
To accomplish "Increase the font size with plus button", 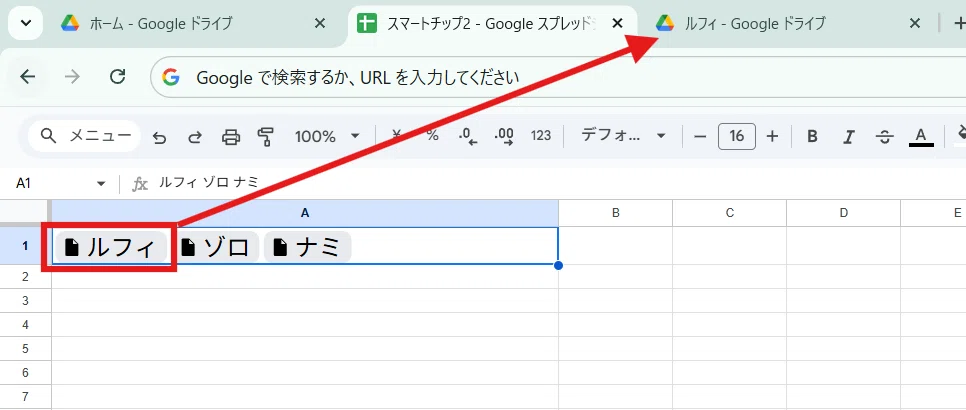I will pos(773,136).
